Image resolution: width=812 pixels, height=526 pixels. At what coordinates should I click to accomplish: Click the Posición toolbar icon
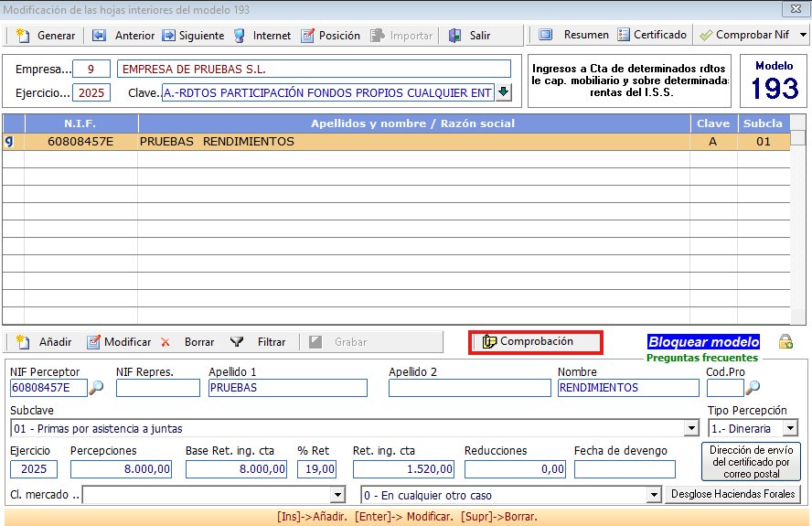pyautogui.click(x=308, y=36)
